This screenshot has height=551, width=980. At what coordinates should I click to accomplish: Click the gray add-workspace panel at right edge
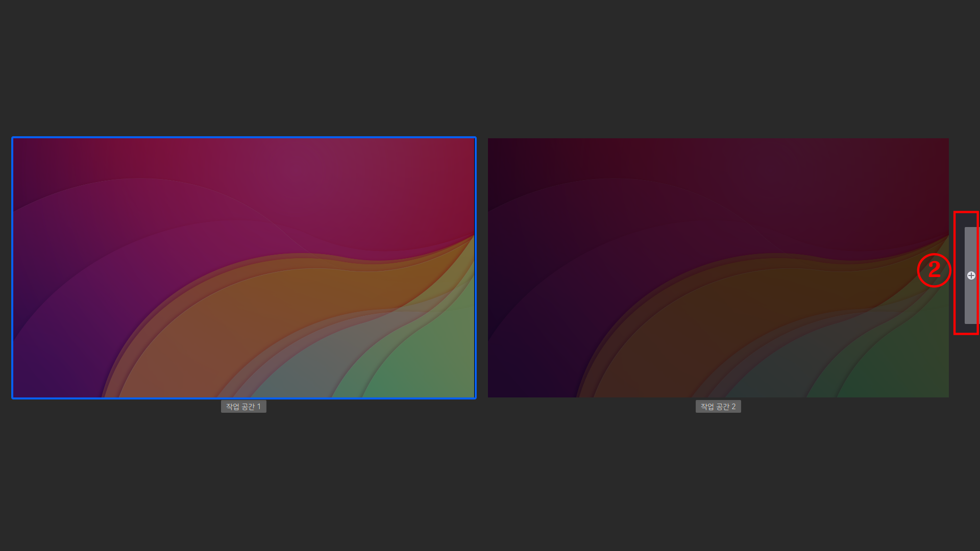[970, 306]
